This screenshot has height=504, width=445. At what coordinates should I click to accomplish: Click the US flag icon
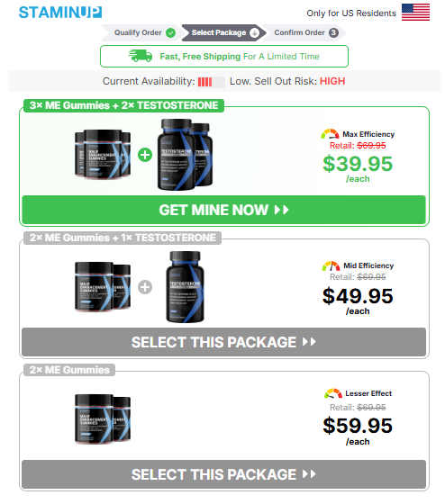coord(415,13)
